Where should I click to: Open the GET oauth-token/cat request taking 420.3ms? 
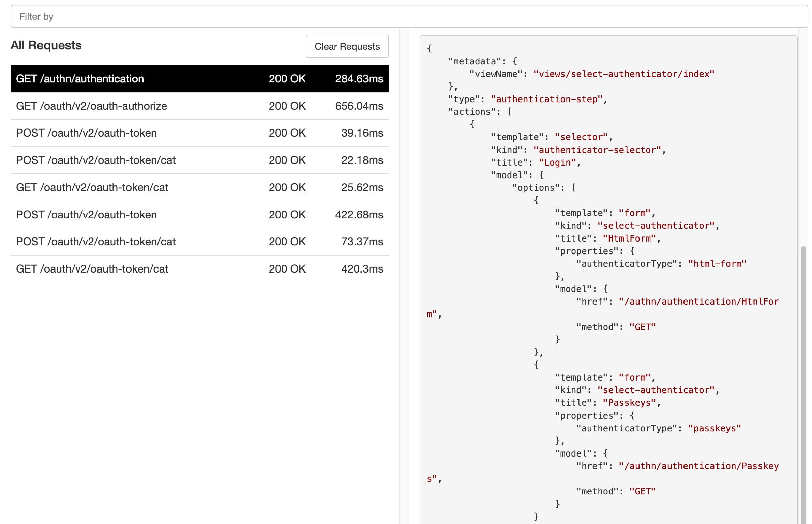click(199, 269)
